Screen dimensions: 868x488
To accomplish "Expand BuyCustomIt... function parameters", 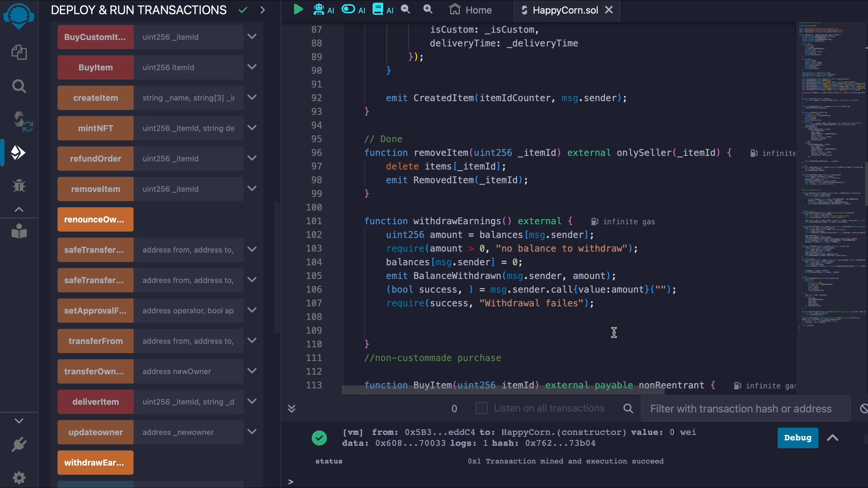I will [252, 37].
